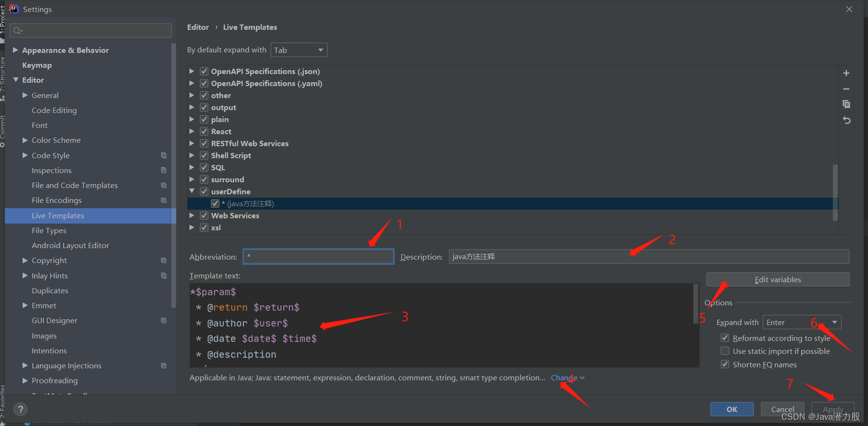This screenshot has width=868, height=426.
Task: Collapse the Editor settings section
Action: coord(15,80)
